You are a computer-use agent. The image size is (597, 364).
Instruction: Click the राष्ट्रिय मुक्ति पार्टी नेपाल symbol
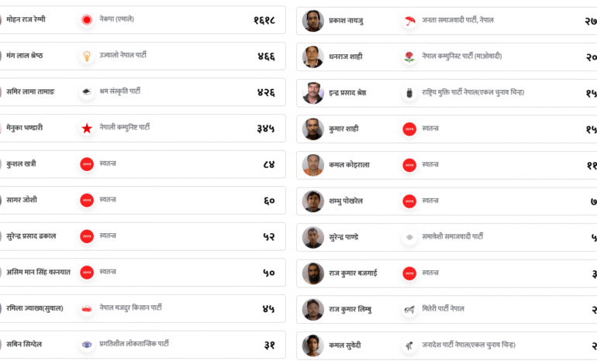409,93
